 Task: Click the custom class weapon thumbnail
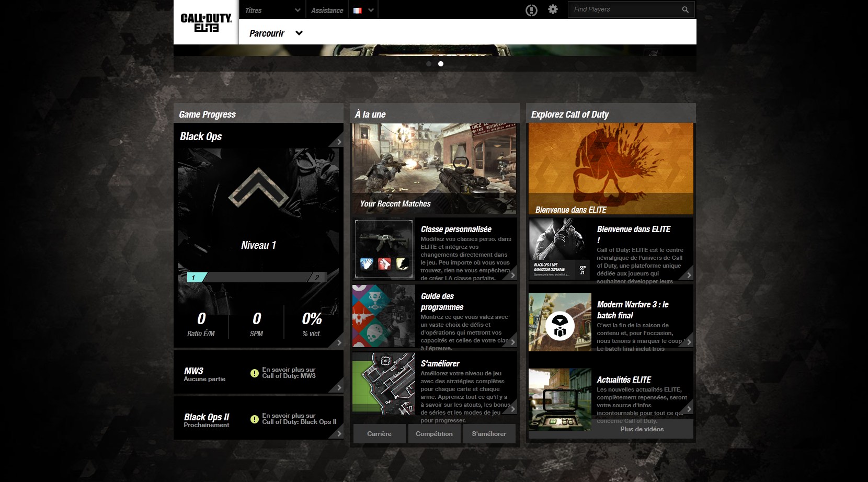coord(384,249)
